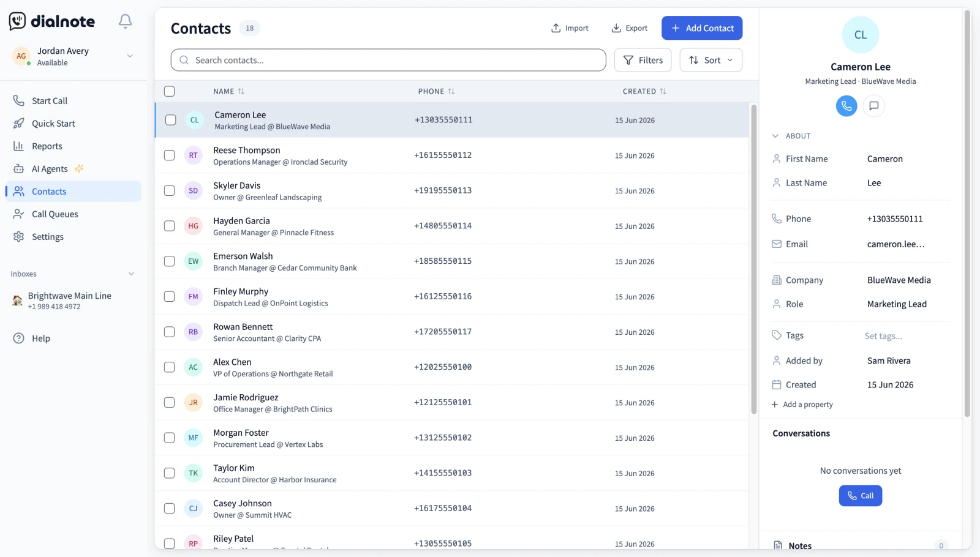The image size is (980, 557).
Task: Click Add a property
Action: (x=802, y=405)
